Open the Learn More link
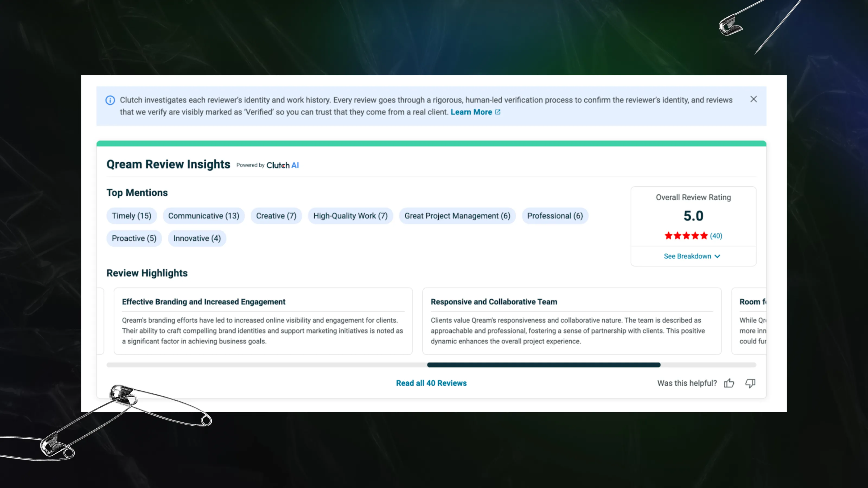Viewport: 868px width, 488px height. click(x=471, y=112)
